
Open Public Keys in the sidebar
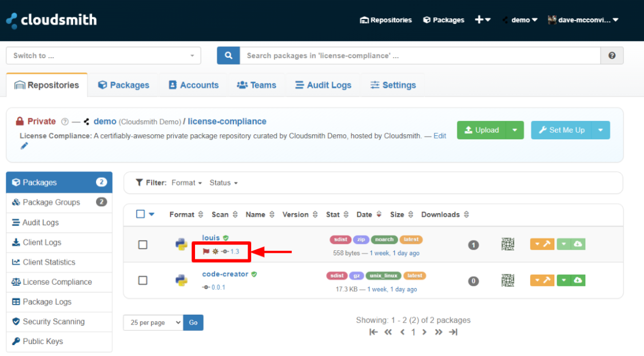[59, 341]
